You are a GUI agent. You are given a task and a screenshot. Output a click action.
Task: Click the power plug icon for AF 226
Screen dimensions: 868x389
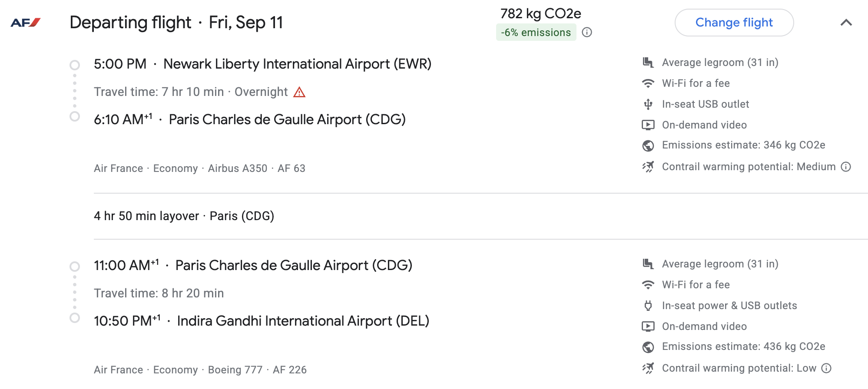(648, 306)
